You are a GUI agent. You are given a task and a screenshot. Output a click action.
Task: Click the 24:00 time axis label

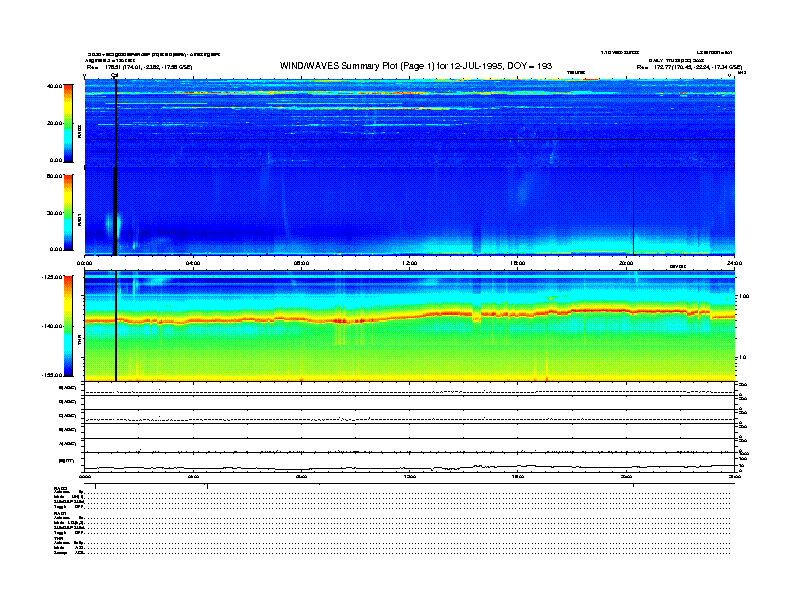[733, 263]
